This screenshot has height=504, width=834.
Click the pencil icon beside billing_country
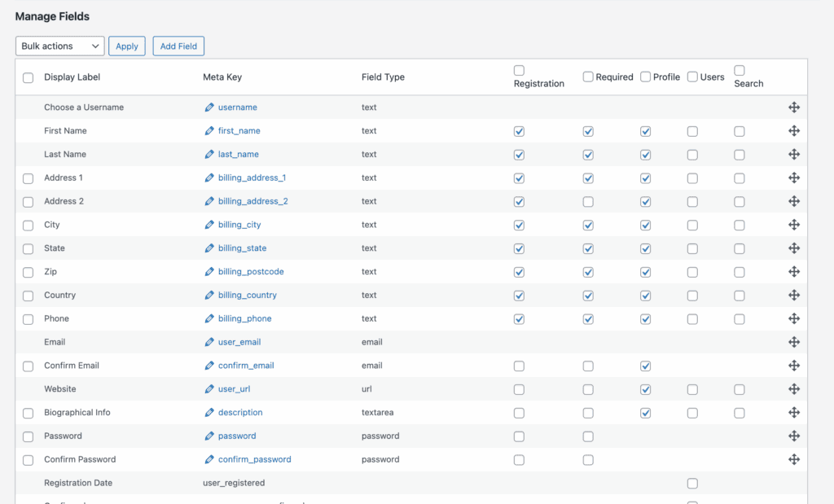click(x=209, y=295)
